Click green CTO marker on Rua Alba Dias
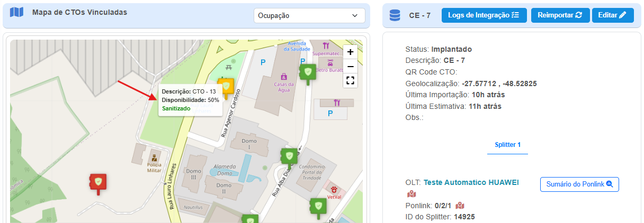Screen dimensions: 644x223 coord(289,157)
